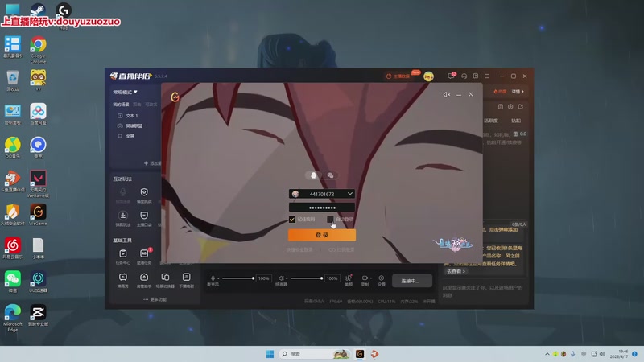
Task: Switch to the 活跃度 tab
Action: point(491,121)
